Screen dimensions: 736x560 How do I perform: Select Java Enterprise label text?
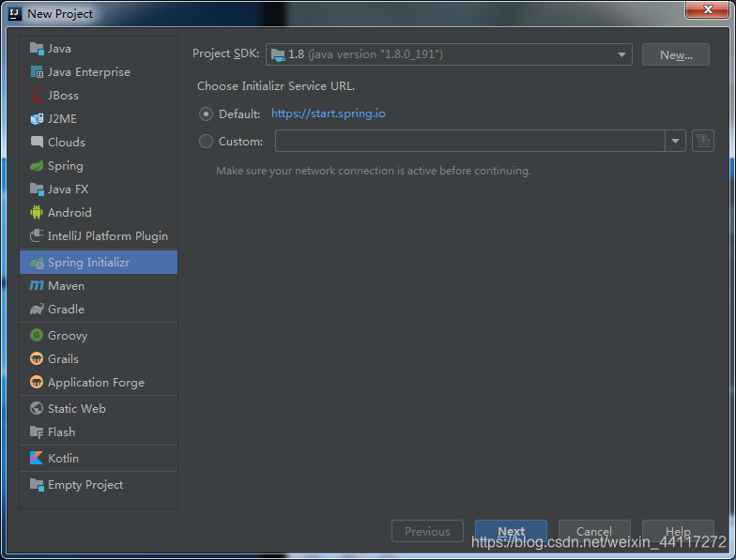click(89, 72)
